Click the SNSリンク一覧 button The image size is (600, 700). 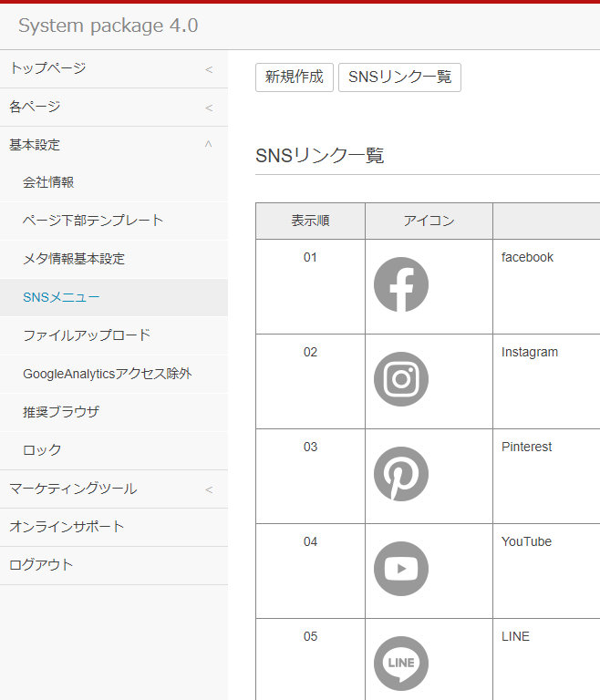pyautogui.click(x=400, y=77)
